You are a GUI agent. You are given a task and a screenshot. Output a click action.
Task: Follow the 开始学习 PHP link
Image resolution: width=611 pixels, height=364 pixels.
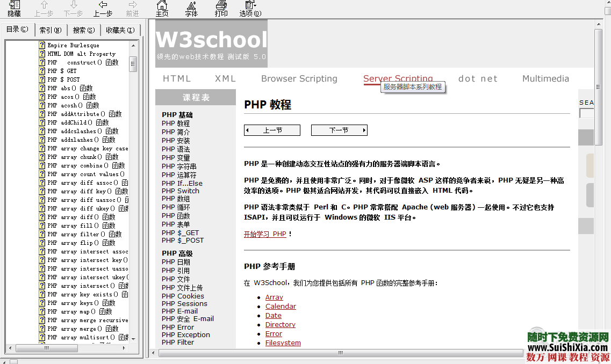[x=265, y=234]
